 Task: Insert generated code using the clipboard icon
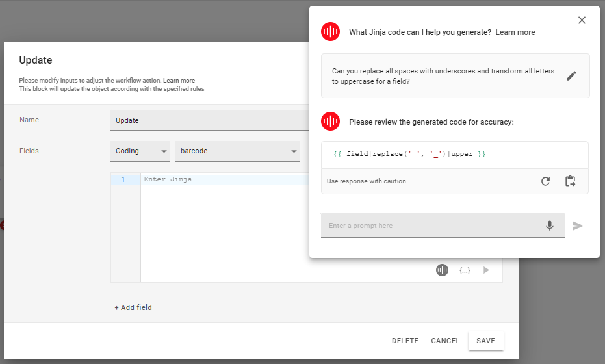[571, 181]
